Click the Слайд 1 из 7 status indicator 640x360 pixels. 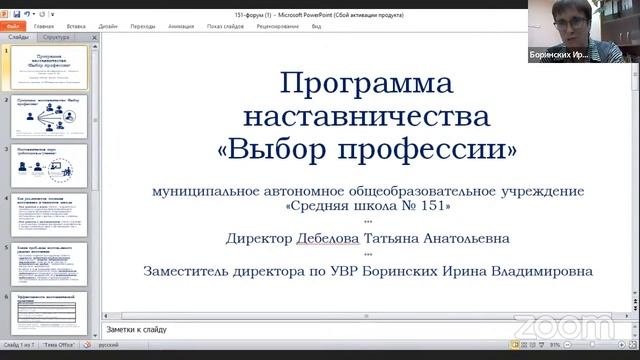click(19, 345)
